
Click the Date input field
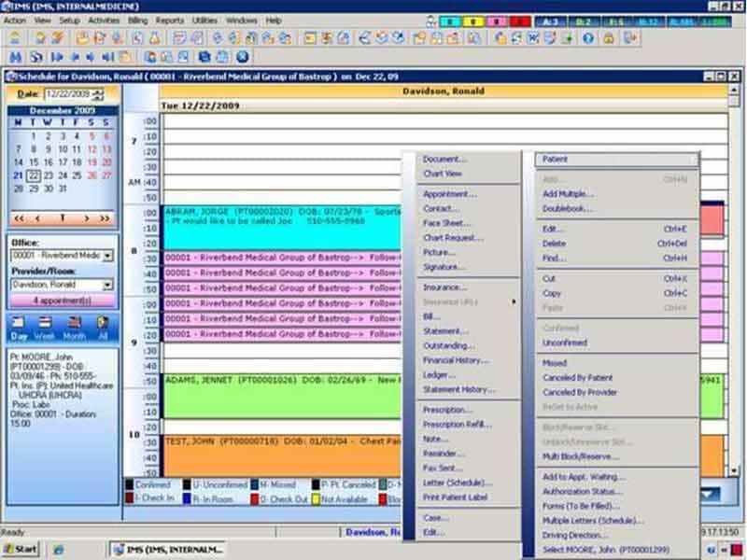coord(68,94)
